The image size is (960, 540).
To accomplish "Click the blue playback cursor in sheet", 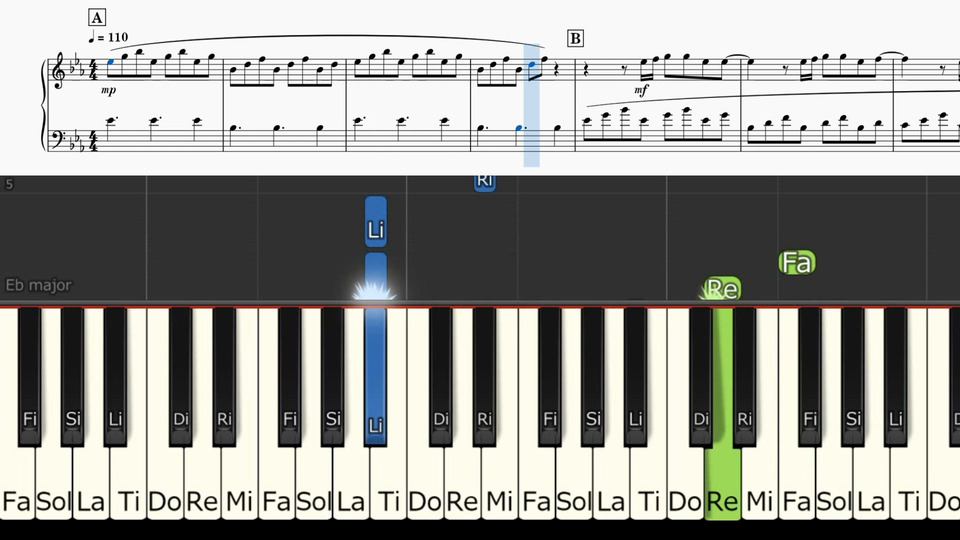I will 531,105.
